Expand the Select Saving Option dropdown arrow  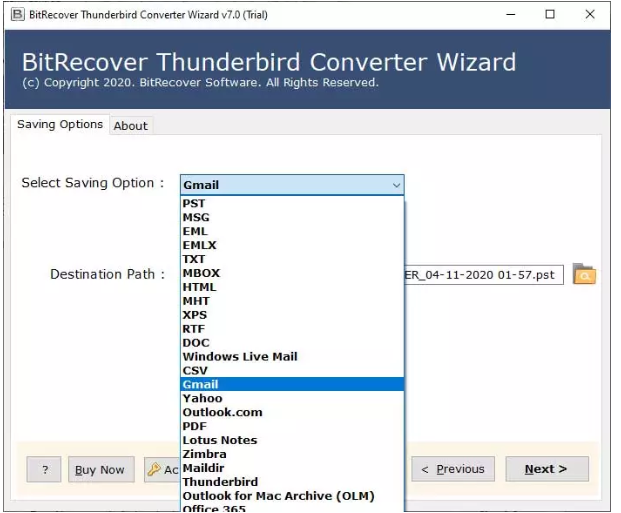coord(396,185)
